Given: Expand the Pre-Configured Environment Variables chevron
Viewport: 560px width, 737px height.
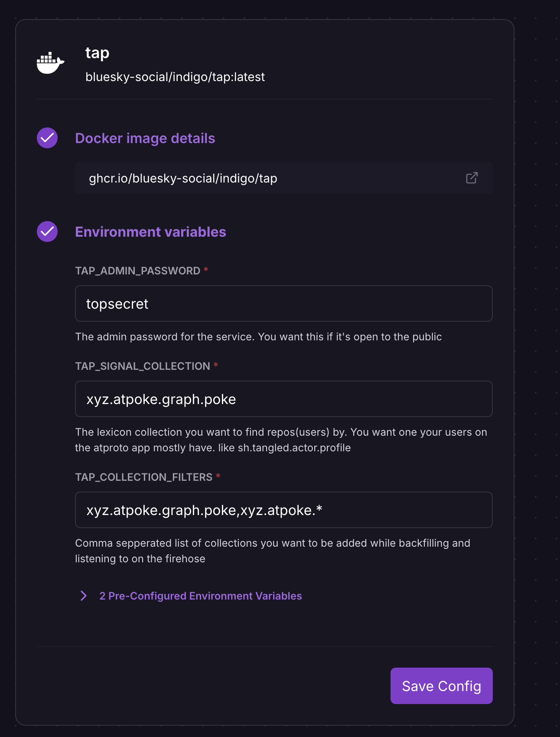Looking at the screenshot, I should pyautogui.click(x=84, y=596).
